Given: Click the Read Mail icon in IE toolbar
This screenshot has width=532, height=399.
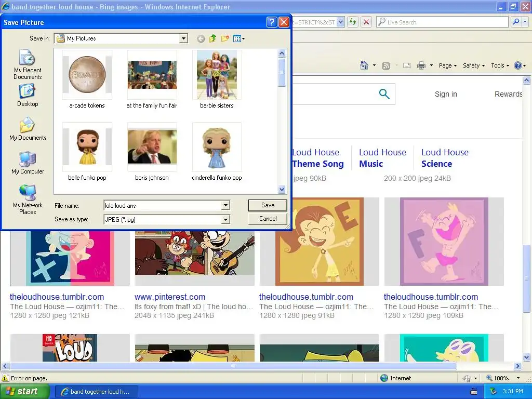Looking at the screenshot, I should tap(407, 65).
